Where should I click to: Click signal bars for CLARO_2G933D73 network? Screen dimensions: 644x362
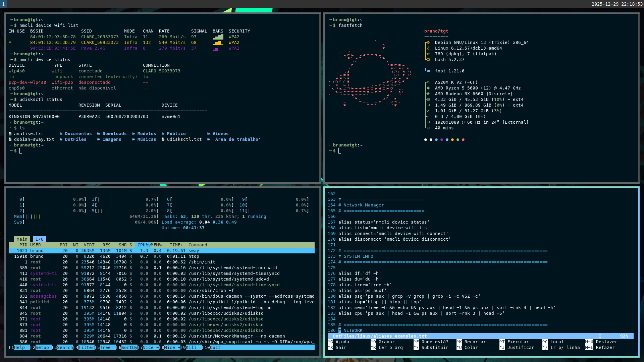pyautogui.click(x=218, y=37)
